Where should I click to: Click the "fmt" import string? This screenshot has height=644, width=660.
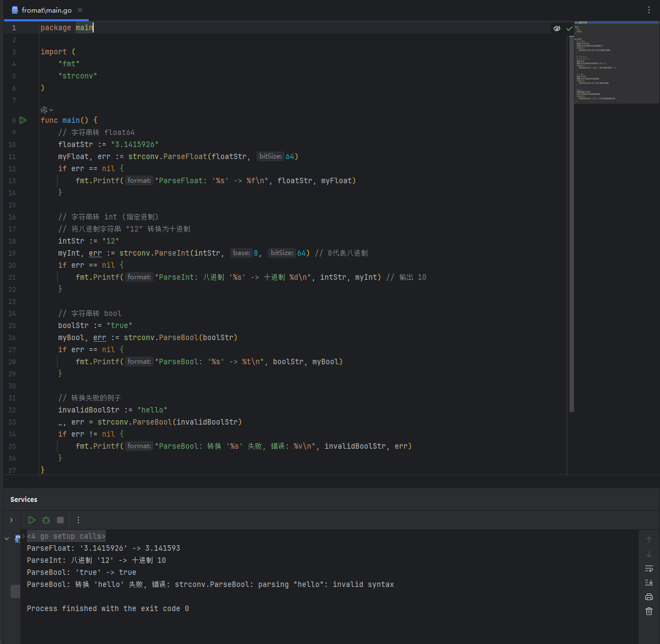(69, 64)
